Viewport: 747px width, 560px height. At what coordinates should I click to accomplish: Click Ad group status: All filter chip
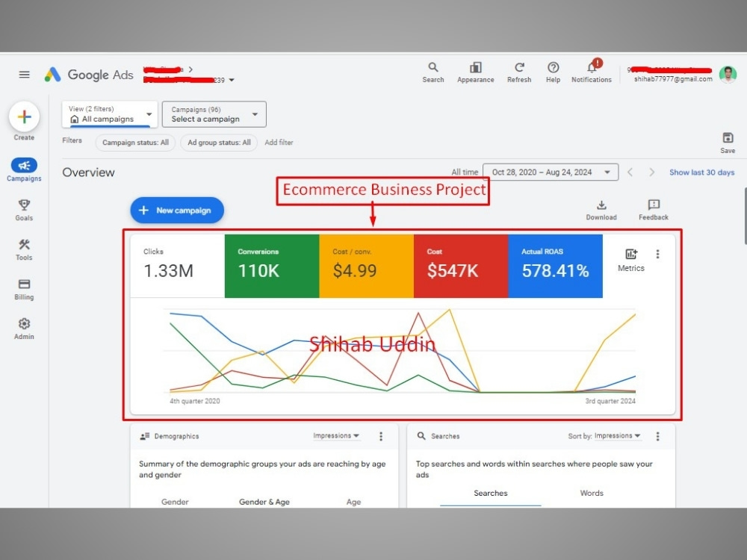(x=219, y=143)
